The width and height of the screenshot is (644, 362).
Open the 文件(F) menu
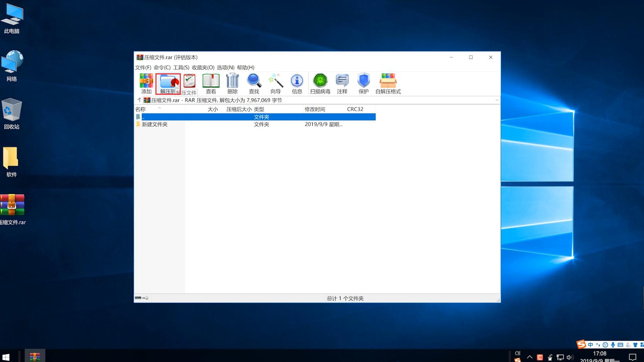click(x=143, y=67)
